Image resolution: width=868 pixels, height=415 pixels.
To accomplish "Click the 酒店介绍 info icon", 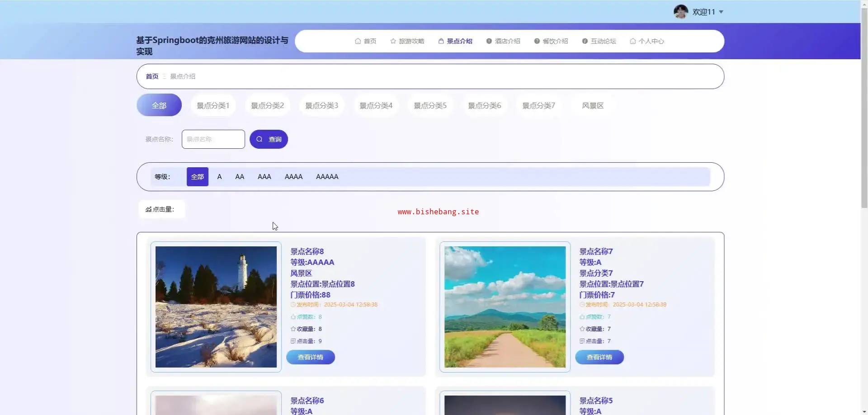I will 489,41.
